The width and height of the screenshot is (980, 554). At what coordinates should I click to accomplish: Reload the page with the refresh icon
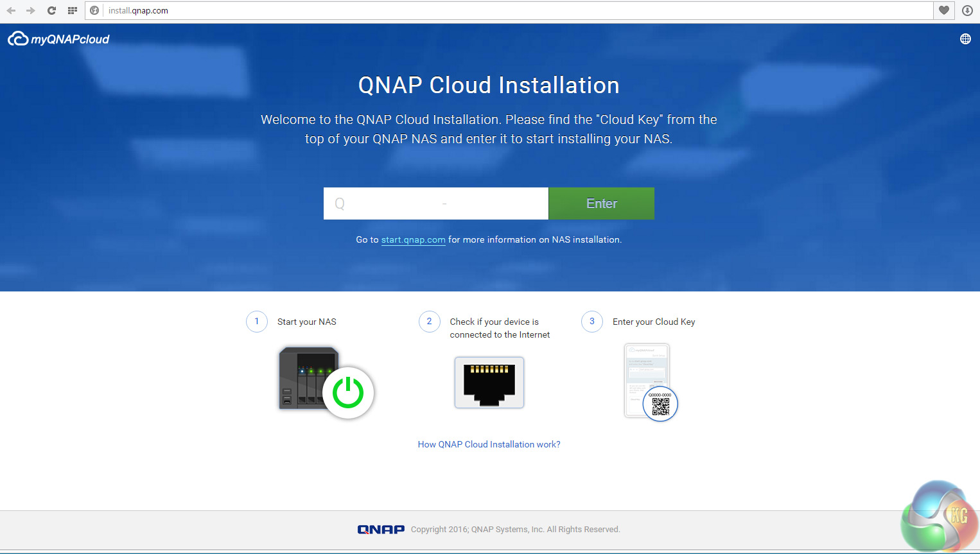point(51,10)
